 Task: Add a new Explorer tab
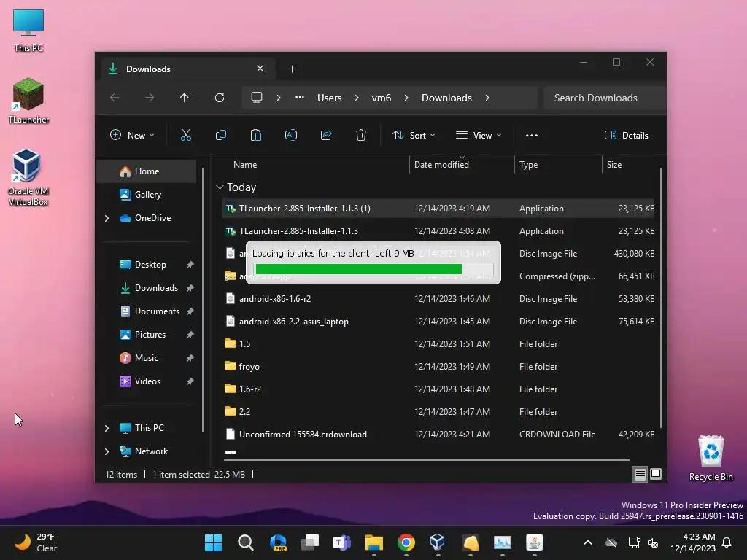click(292, 69)
